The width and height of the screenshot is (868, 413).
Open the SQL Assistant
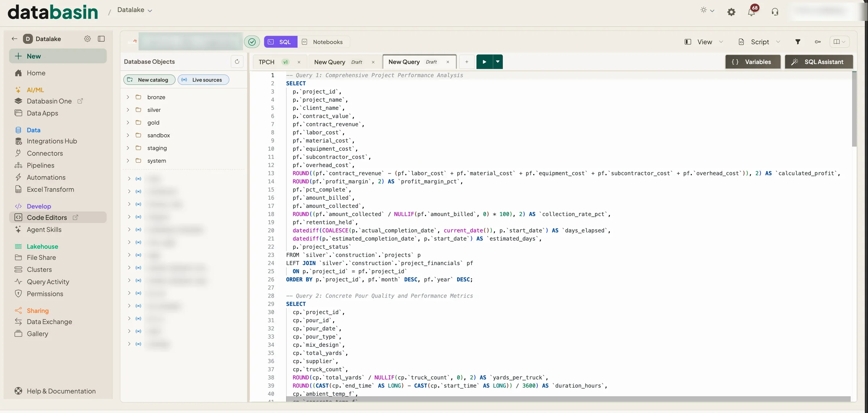click(819, 62)
